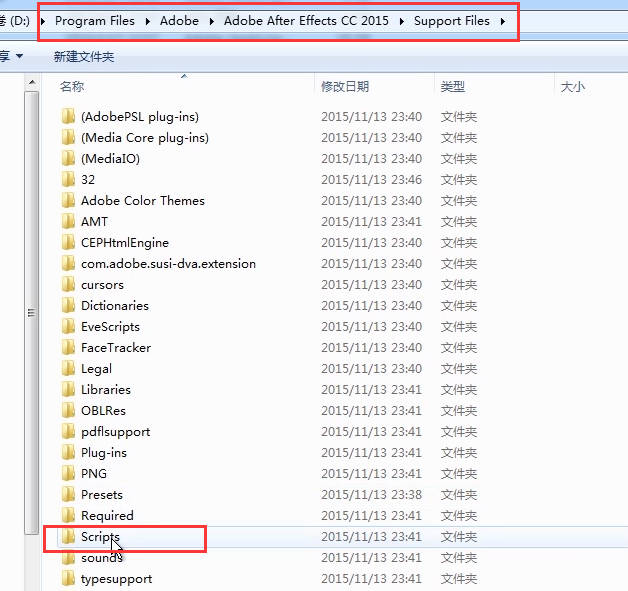The image size is (628, 591).
Task: Click the 文件夹 type cell of Legal row
Action: coord(459,368)
